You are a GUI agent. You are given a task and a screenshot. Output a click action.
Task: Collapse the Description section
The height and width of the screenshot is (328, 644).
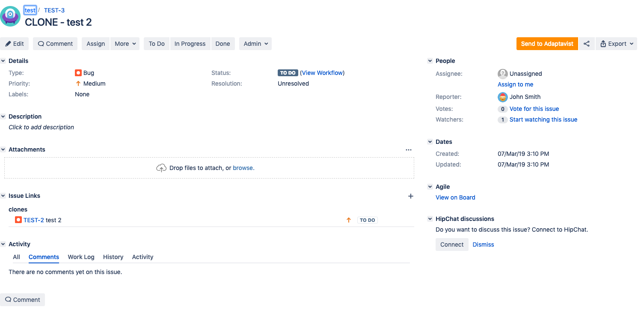click(3, 117)
